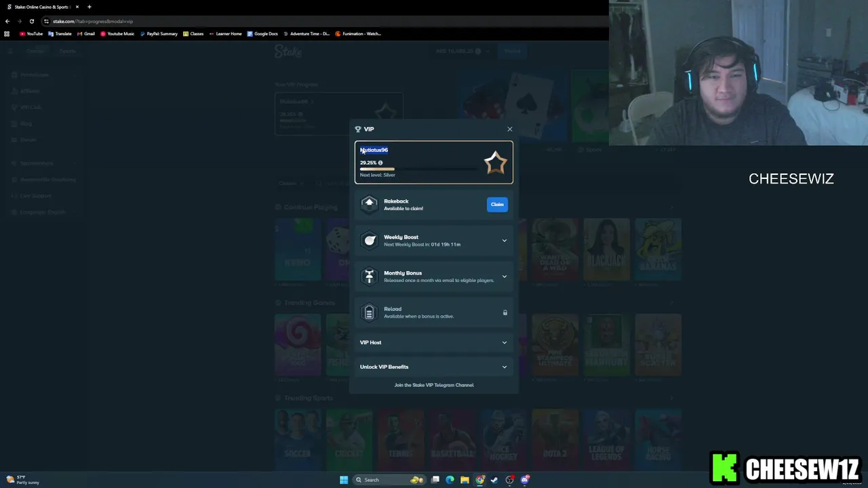Open the Stake VIP Telegram Channel link
868x488 pixels.
tap(434, 385)
